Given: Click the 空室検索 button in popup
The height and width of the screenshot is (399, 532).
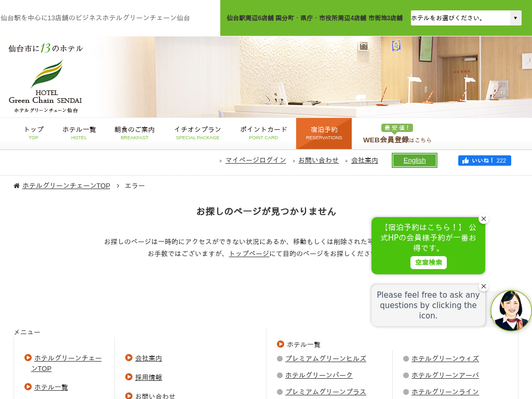Looking at the screenshot, I should [429, 262].
